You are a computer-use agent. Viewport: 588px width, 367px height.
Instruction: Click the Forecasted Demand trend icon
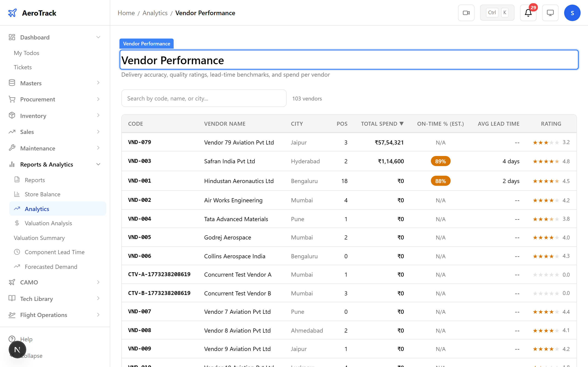pyautogui.click(x=17, y=266)
